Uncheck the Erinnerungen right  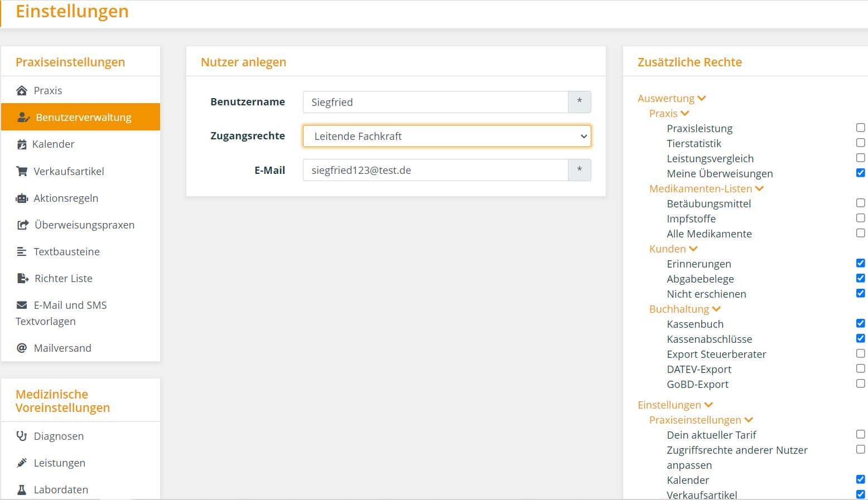(x=861, y=263)
